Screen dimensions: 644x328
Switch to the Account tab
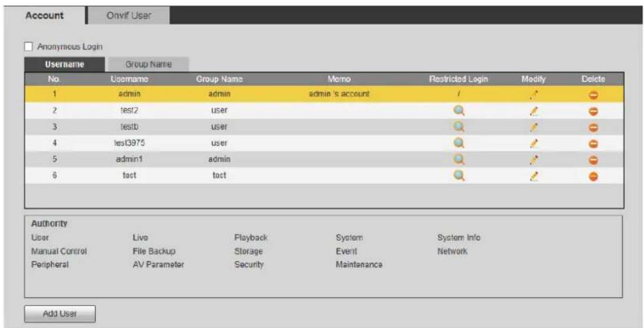pyautogui.click(x=44, y=16)
